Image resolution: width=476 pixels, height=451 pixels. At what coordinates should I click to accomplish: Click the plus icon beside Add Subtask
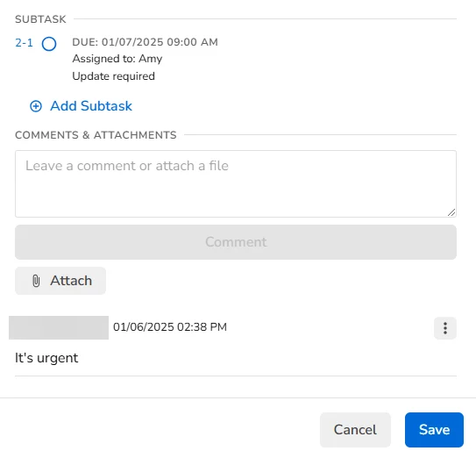point(36,106)
